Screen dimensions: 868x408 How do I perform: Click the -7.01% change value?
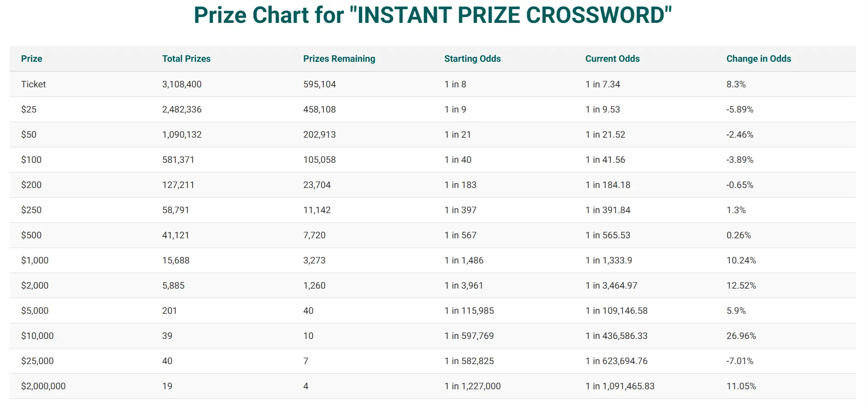click(739, 361)
